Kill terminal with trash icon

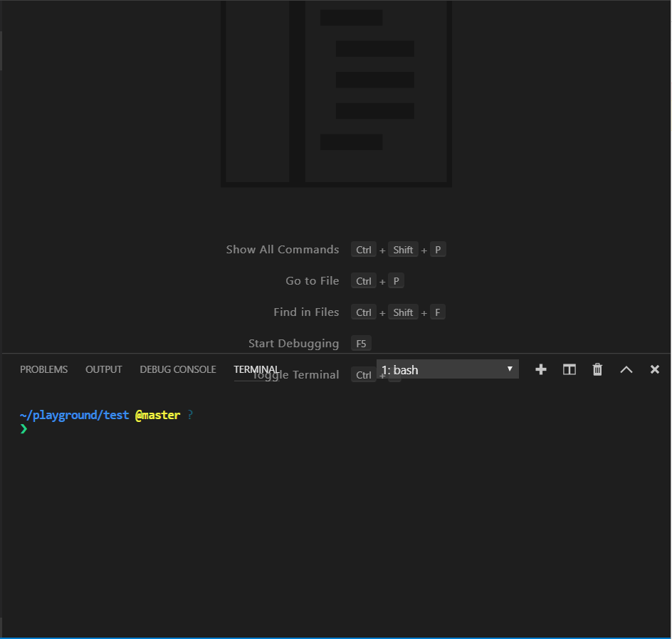coord(597,369)
